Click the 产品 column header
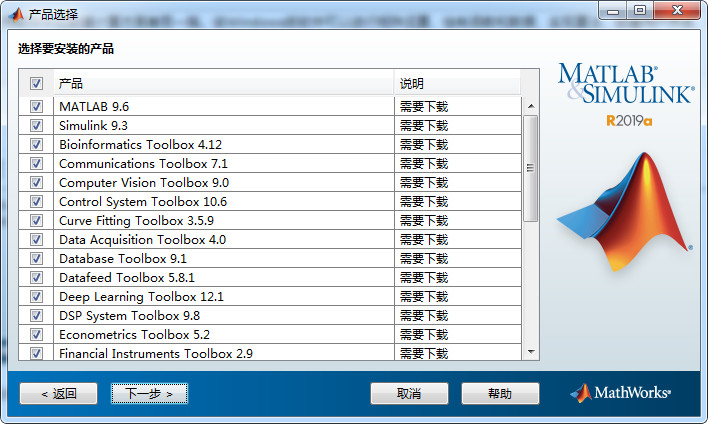 tap(224, 83)
